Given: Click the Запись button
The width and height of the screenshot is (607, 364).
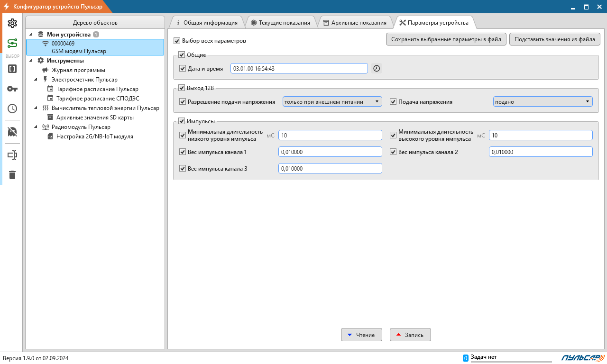Looking at the screenshot, I should click(x=410, y=335).
